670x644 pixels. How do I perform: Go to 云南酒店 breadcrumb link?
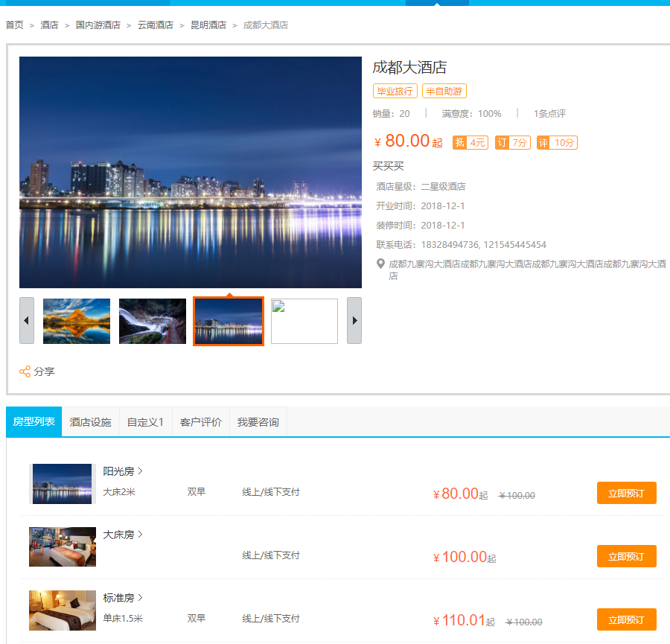(x=156, y=25)
